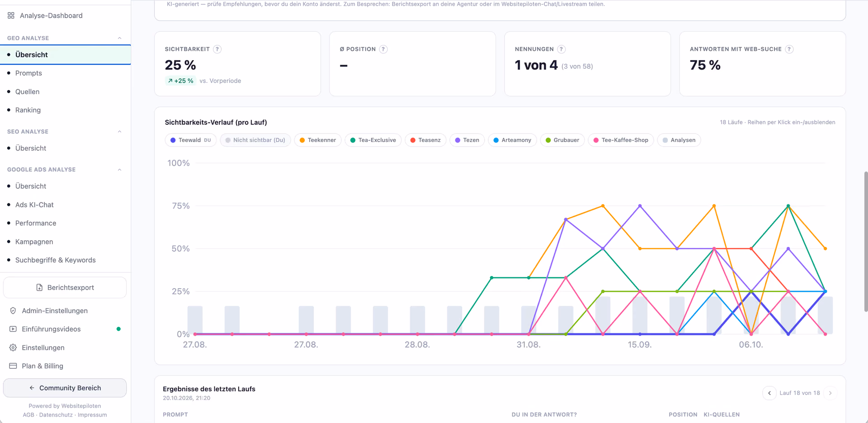This screenshot has width=868, height=423.
Task: Toggle the Nicht sichtbar (Du) series
Action: [x=255, y=140]
